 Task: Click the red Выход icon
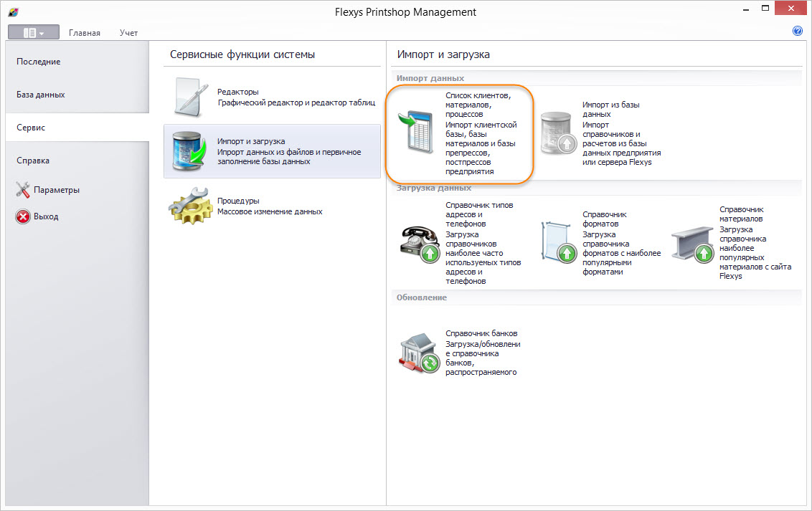23,216
